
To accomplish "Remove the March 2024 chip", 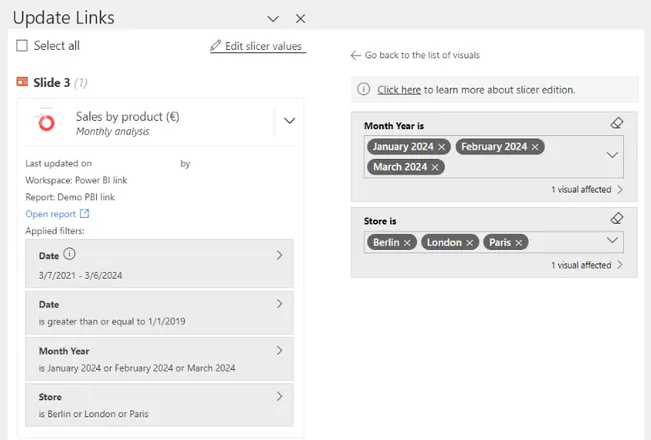I will point(435,167).
